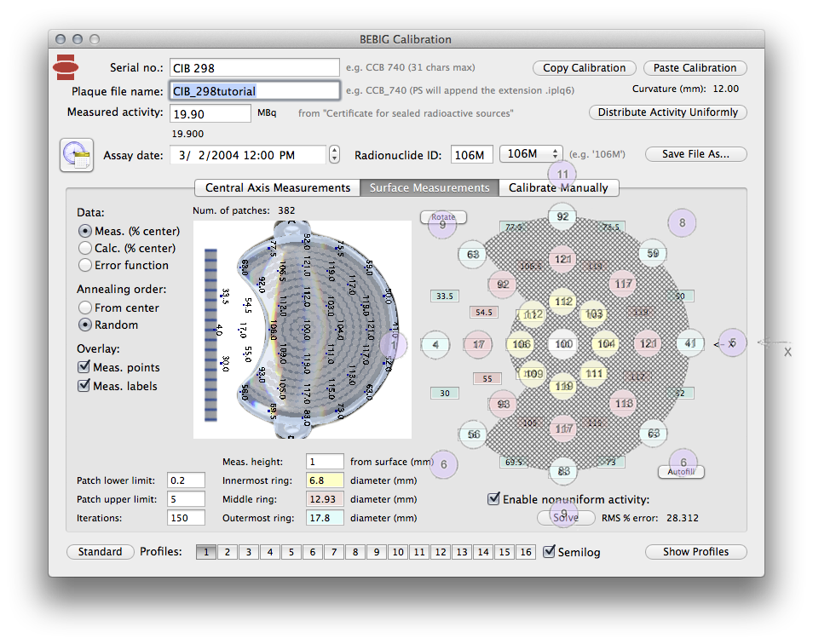Uncheck the Meas. labels overlay checkbox
Image resolution: width=813 pixels, height=644 pixels.
(x=84, y=386)
